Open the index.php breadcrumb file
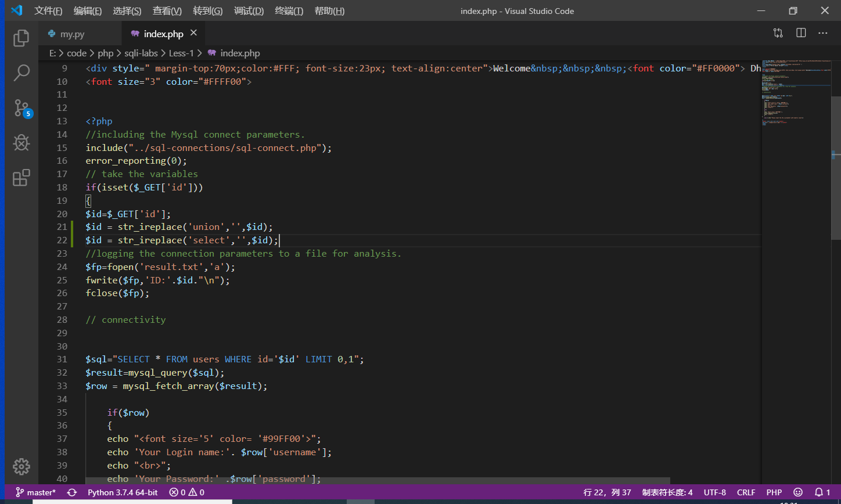 [x=234, y=53]
